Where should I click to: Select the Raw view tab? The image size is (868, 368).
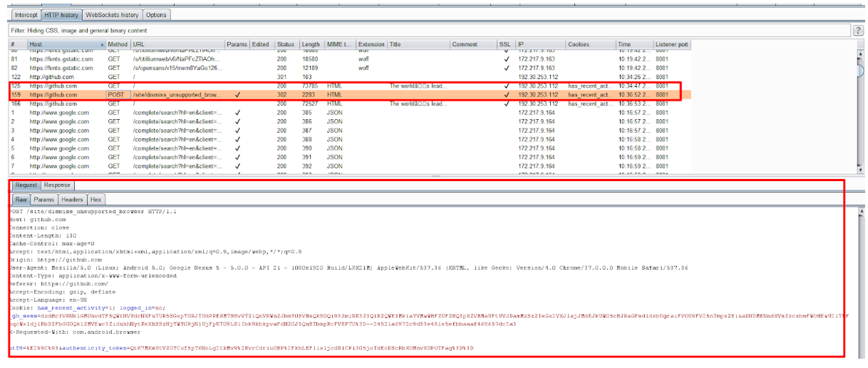pyautogui.click(x=21, y=200)
